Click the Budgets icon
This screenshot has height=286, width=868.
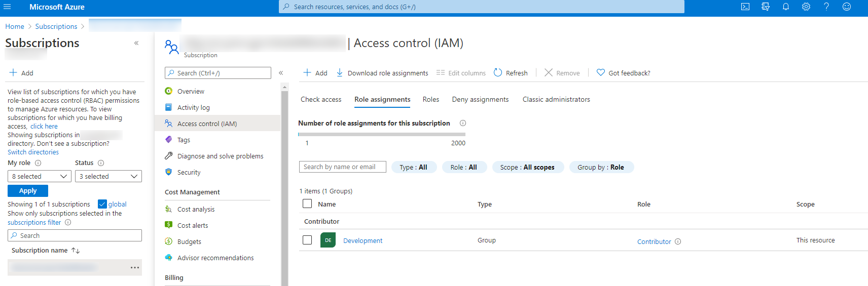(x=169, y=241)
